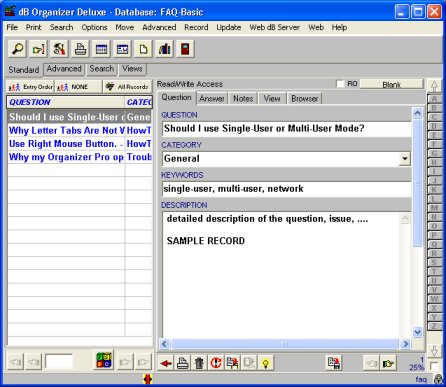Select row 'Use Right Mouse Button.'

tap(79, 144)
